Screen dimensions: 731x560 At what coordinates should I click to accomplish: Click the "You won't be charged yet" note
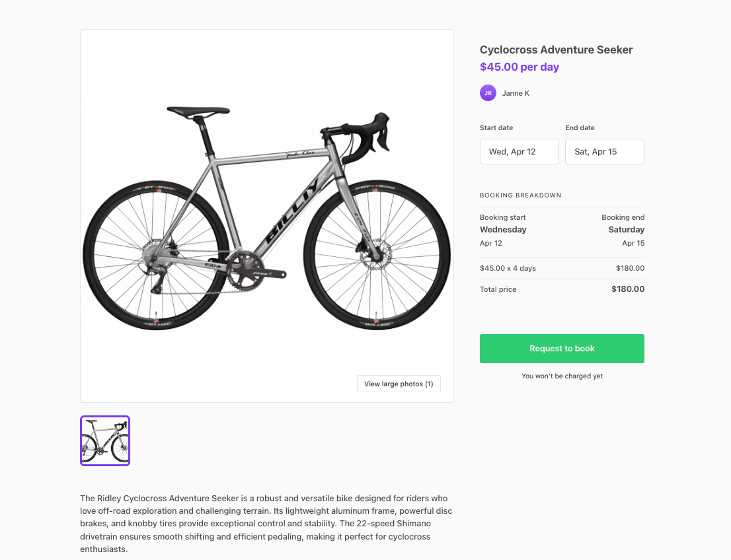point(562,376)
